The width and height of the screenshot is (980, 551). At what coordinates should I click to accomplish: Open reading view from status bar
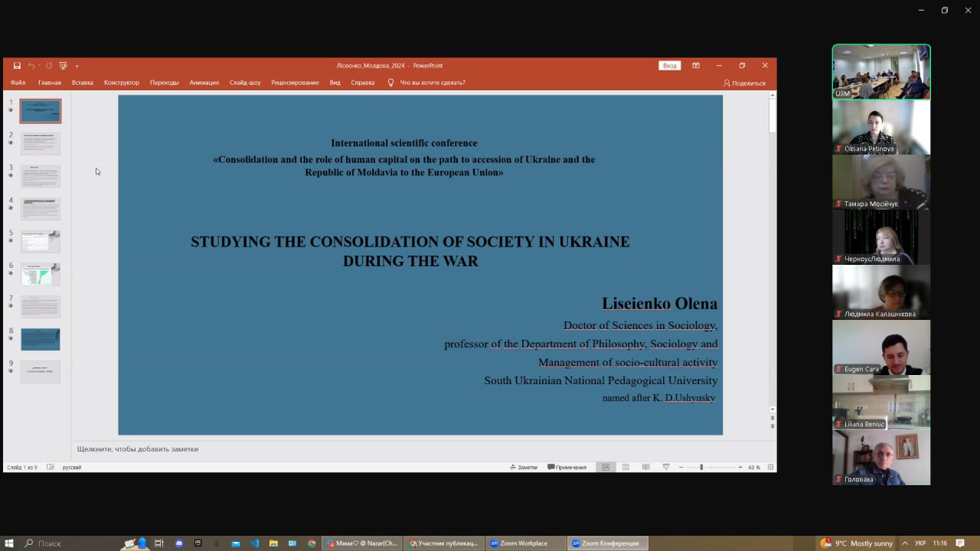pyautogui.click(x=645, y=467)
